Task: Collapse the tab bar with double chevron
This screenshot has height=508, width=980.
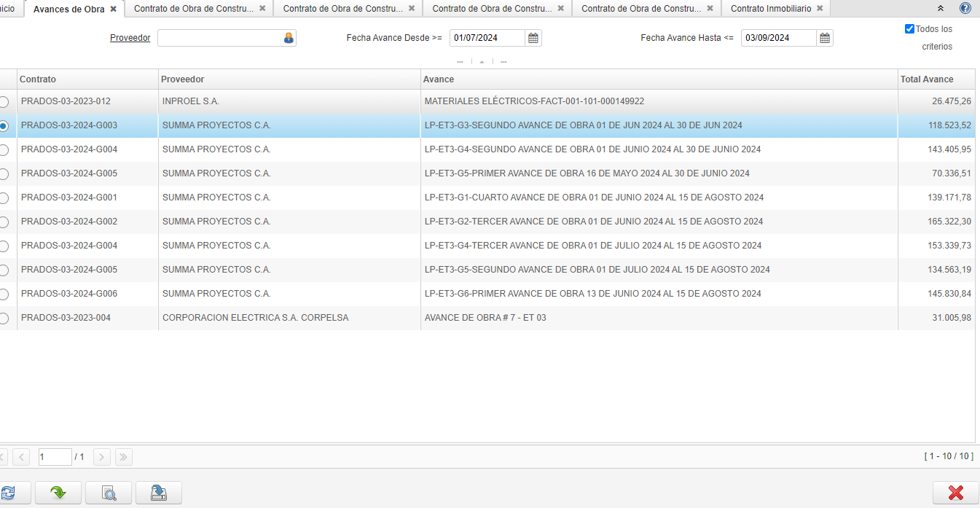Action: click(x=940, y=8)
